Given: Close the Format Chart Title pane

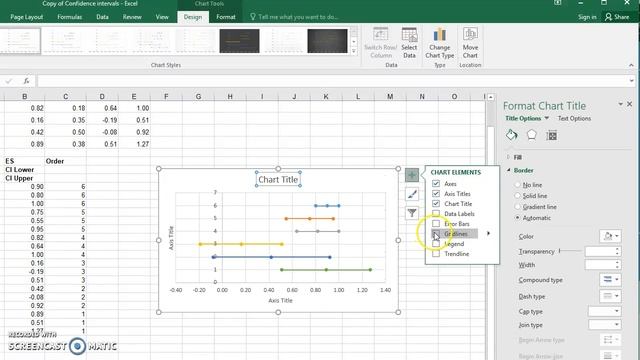Looking at the screenshot, I should pyautogui.click(x=629, y=104).
